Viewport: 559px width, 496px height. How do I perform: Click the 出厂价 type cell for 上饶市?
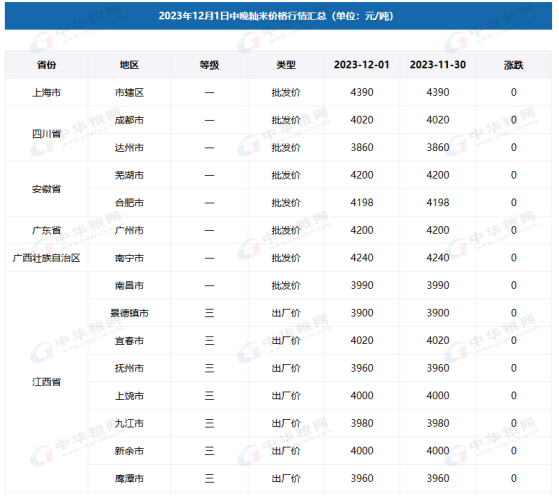pyautogui.click(x=286, y=396)
